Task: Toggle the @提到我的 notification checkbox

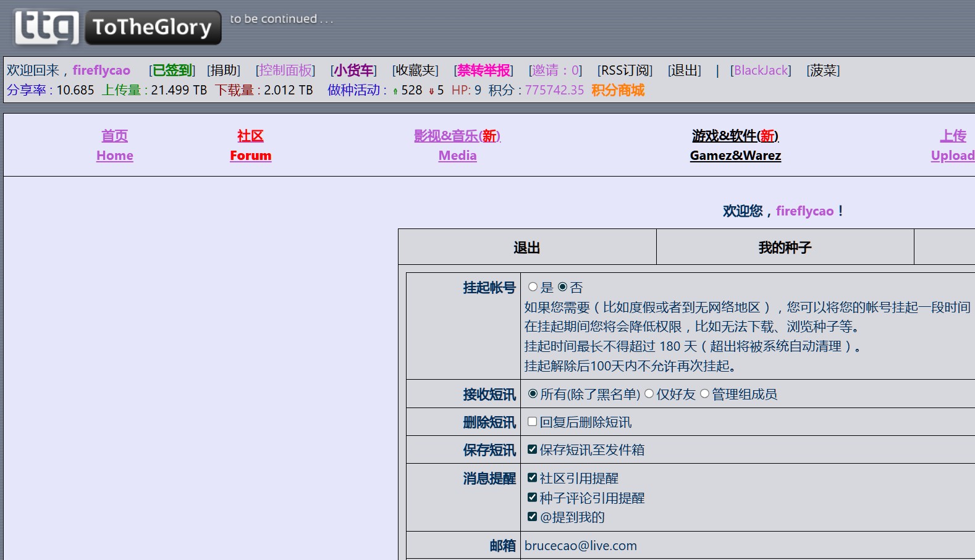Action: point(532,517)
